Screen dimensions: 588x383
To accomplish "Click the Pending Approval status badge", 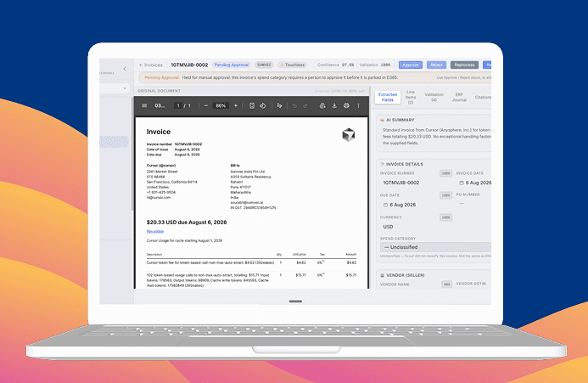I will (232, 65).
